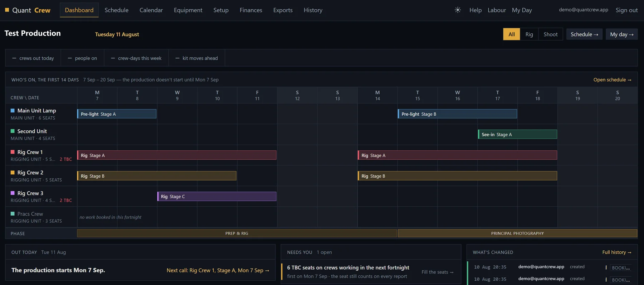Go to the Calendar tab

click(151, 10)
